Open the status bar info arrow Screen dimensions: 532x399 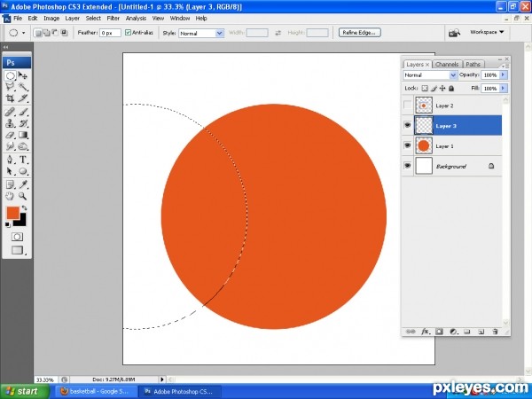(162, 379)
